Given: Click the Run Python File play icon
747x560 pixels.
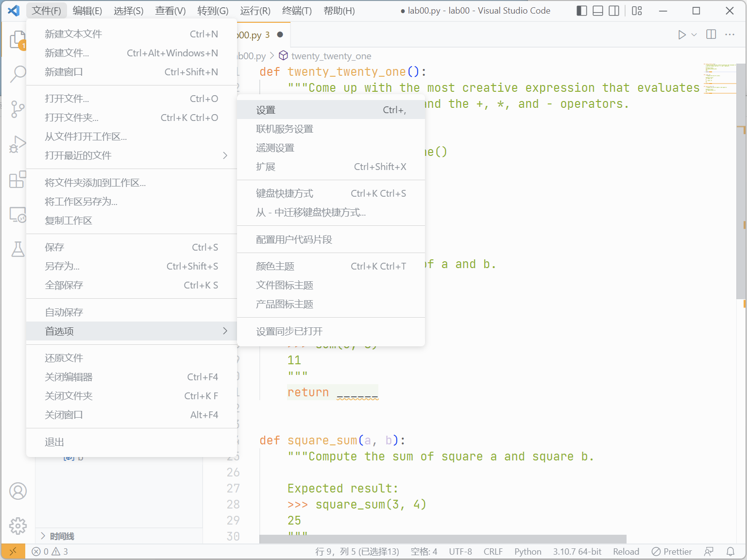Looking at the screenshot, I should (x=682, y=34).
